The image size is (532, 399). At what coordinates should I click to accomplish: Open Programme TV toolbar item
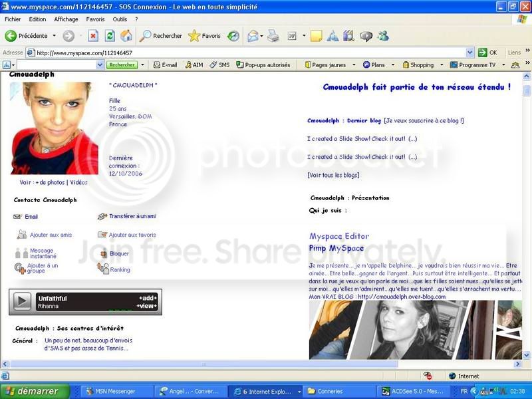pos(473,65)
